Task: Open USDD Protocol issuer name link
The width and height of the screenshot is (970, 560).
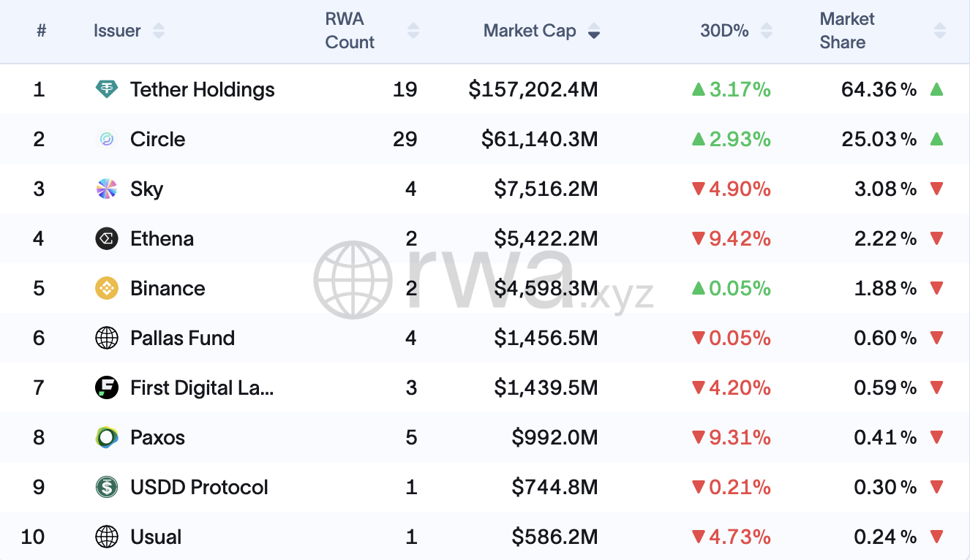Action: (199, 487)
